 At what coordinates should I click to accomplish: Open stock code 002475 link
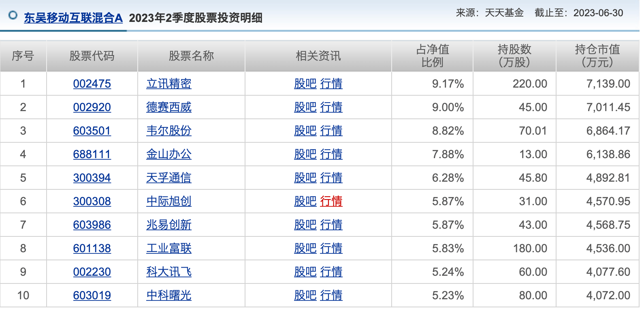tap(92, 84)
